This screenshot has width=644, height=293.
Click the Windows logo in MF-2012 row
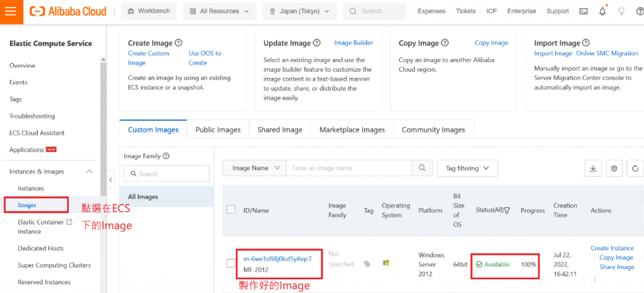point(386,262)
